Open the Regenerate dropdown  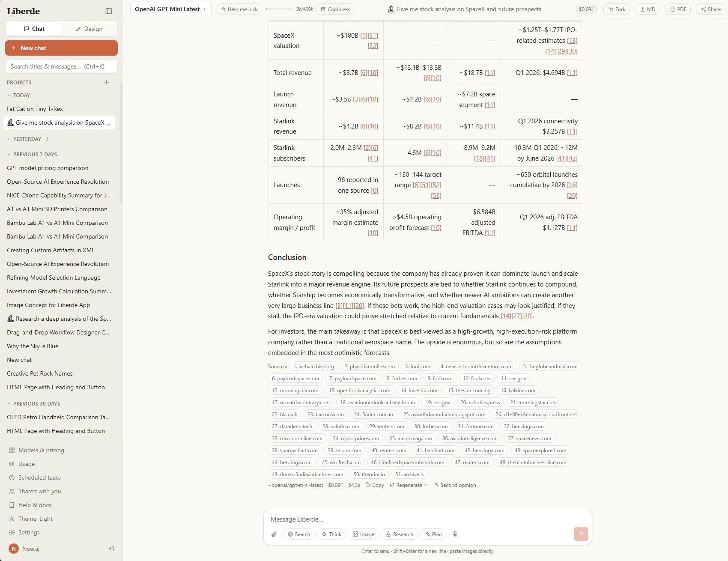click(x=409, y=485)
